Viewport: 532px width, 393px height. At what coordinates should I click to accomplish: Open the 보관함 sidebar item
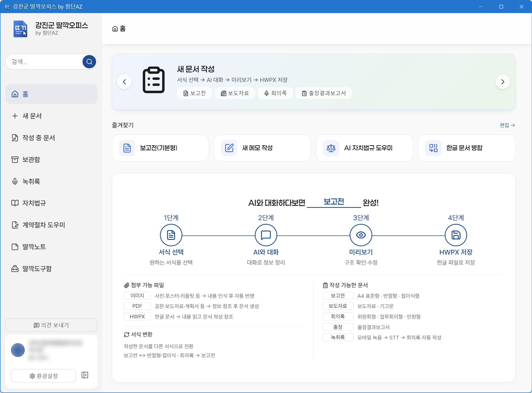[51, 160]
